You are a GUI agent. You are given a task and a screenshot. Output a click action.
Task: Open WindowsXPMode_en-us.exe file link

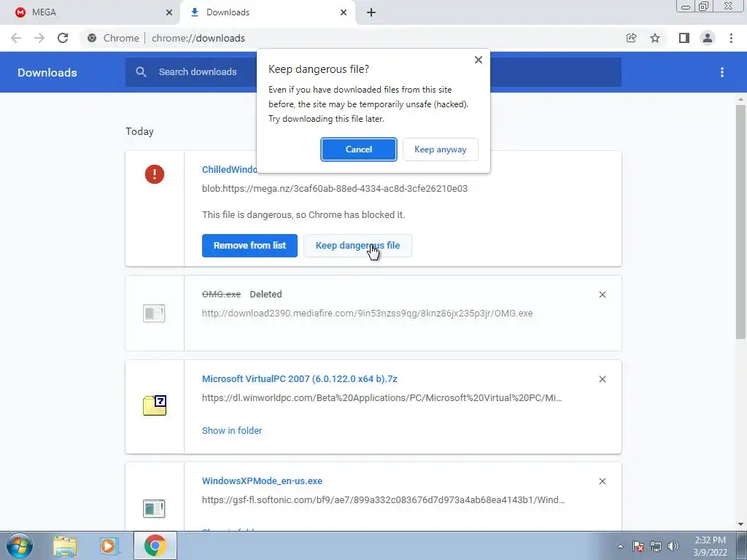pyautogui.click(x=262, y=481)
